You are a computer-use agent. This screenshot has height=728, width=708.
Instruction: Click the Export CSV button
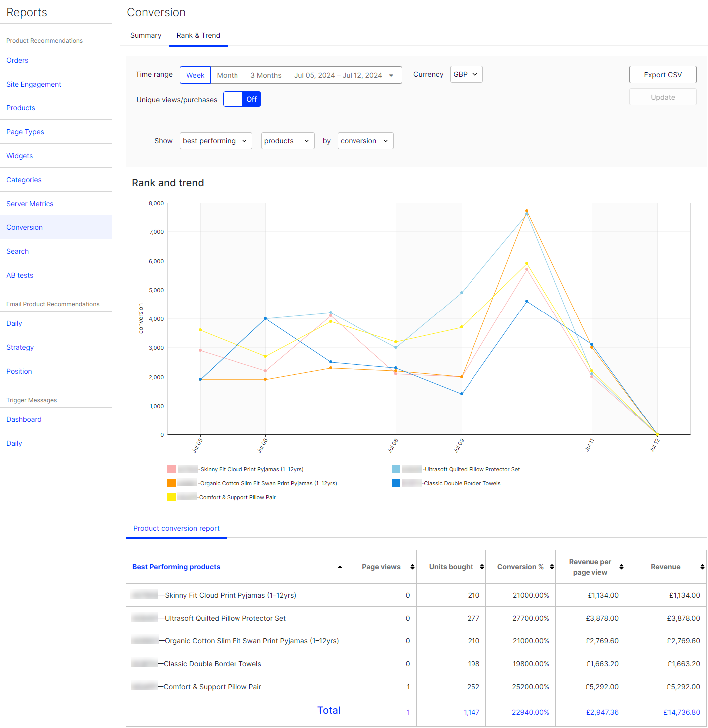pyautogui.click(x=662, y=75)
